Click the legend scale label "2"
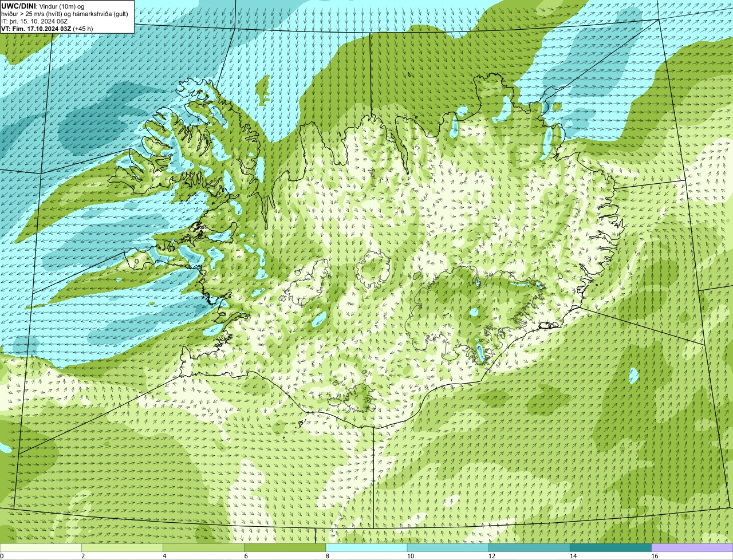Viewport: 733px width, 560px height. (83, 556)
